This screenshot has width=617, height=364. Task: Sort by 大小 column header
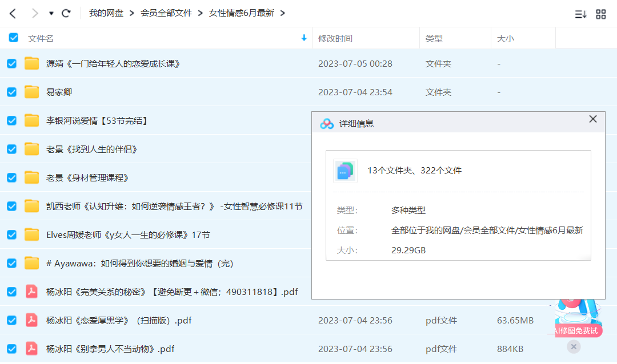coord(505,38)
